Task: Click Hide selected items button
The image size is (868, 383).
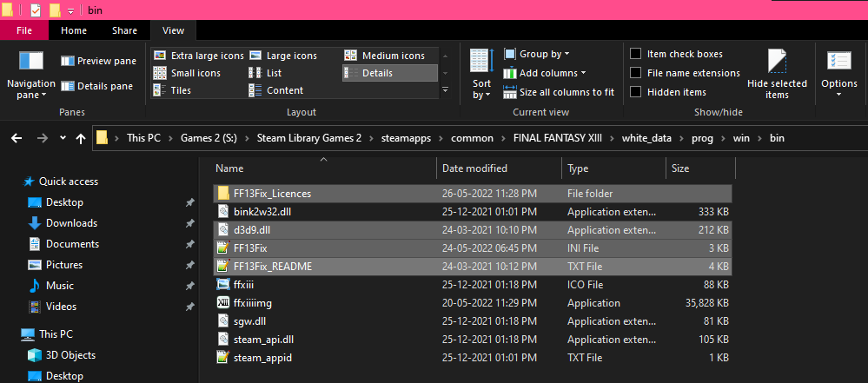Action: pyautogui.click(x=777, y=74)
